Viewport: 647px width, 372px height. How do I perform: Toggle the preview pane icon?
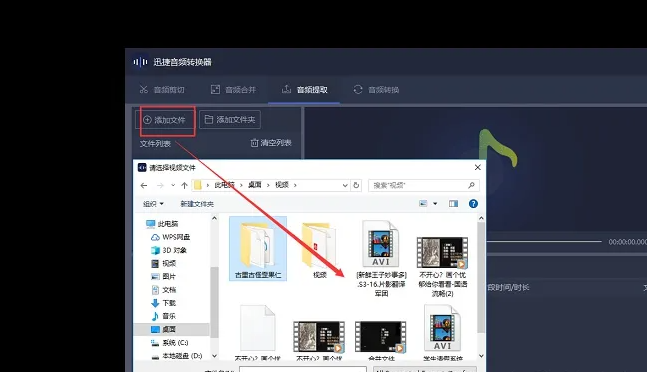tap(453, 204)
